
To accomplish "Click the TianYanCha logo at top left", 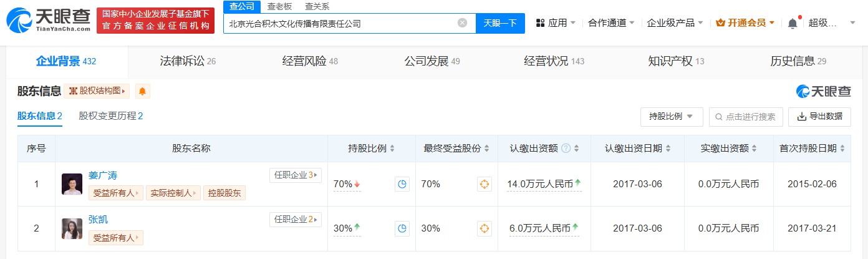I will click(x=49, y=21).
